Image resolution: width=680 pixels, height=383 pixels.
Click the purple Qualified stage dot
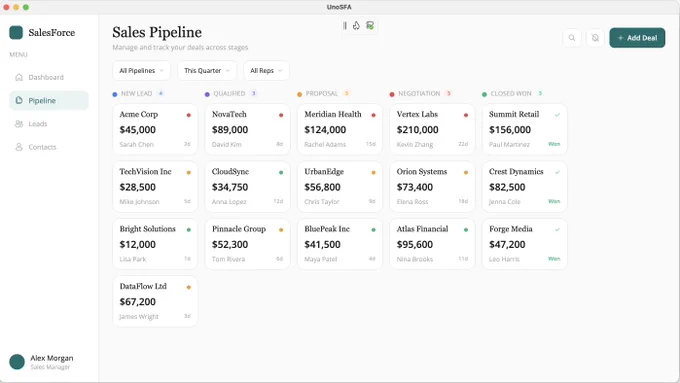tap(207, 94)
